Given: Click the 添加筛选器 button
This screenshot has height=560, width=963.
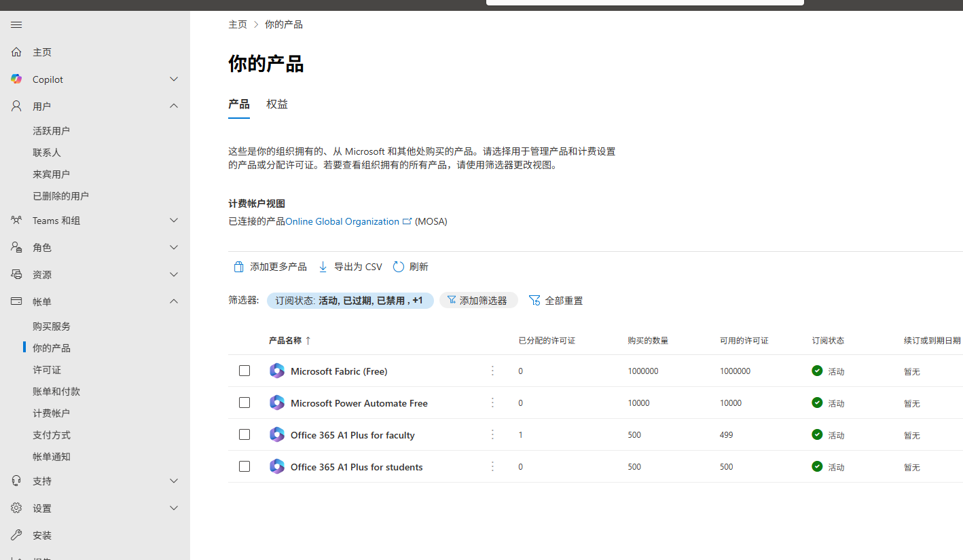Looking at the screenshot, I should [479, 301].
